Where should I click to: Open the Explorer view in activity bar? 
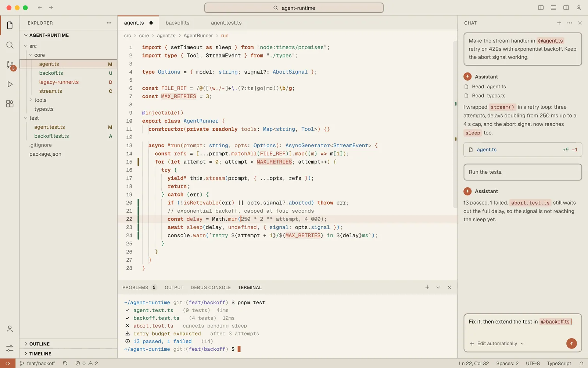(x=10, y=25)
